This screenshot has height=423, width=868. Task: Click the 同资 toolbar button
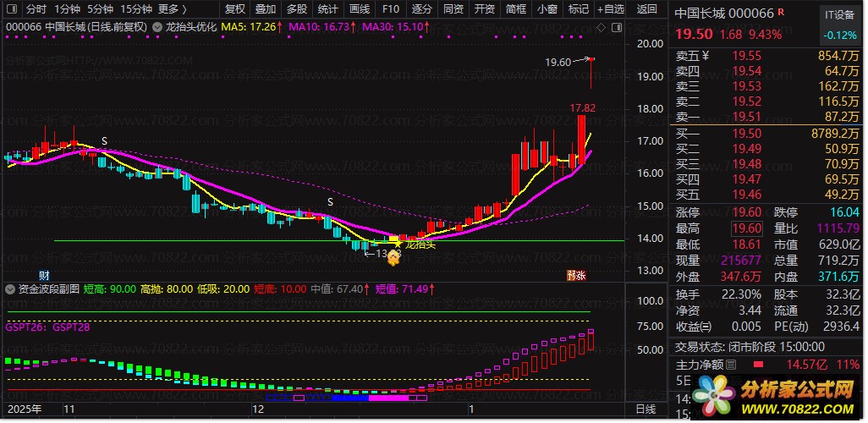pyautogui.click(x=454, y=8)
